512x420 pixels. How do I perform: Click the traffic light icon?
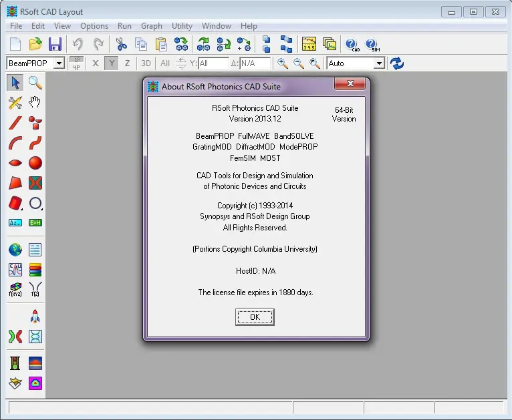click(15, 363)
